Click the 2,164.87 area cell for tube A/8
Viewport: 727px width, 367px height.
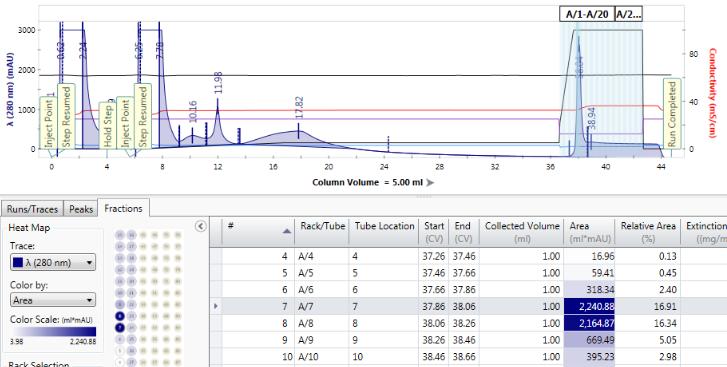pos(589,323)
